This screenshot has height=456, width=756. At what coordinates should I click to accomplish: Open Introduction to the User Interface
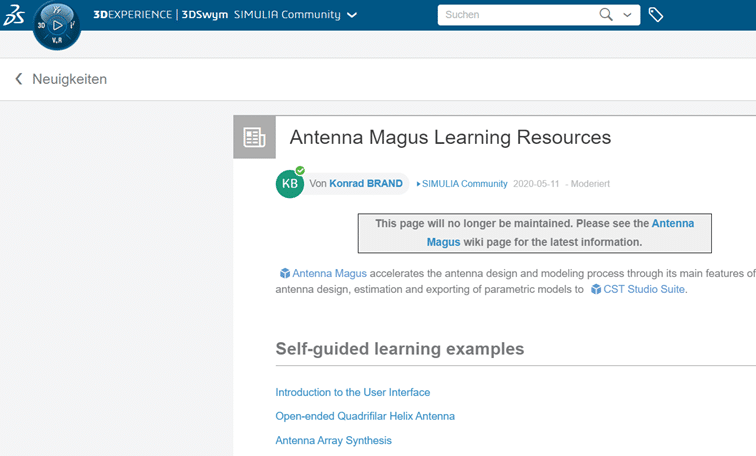point(352,392)
